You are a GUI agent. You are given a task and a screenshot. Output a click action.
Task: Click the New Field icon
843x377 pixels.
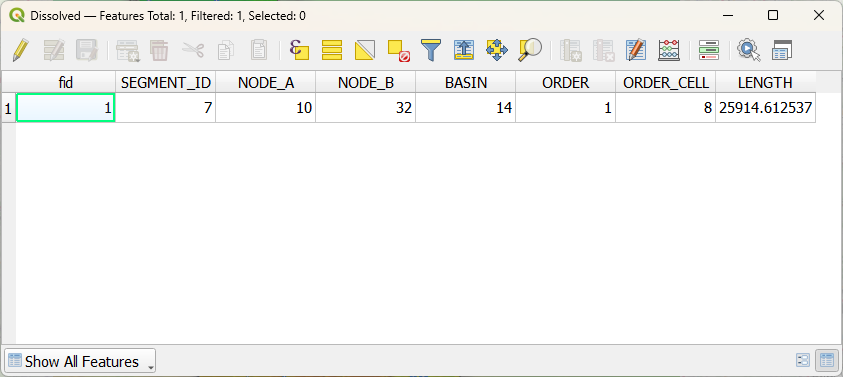tap(570, 50)
